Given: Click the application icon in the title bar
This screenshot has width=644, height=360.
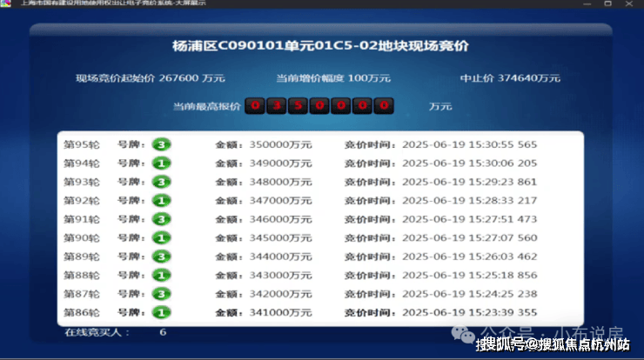Looking at the screenshot, I should 6,4.
